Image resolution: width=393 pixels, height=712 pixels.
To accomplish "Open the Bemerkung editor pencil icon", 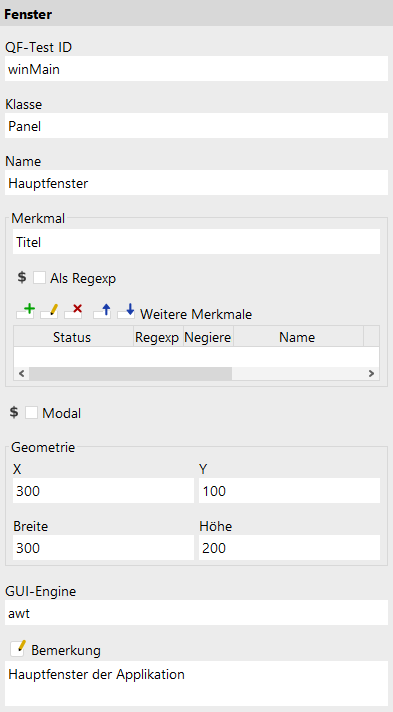I will click(x=18, y=648).
